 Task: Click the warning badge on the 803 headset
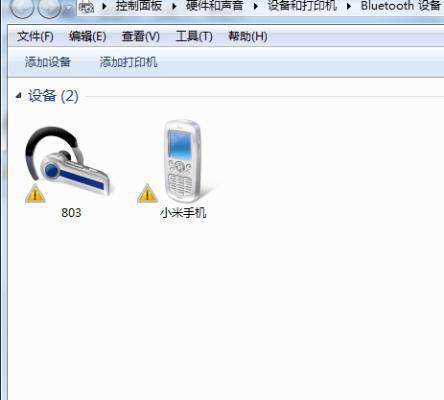coord(35,193)
